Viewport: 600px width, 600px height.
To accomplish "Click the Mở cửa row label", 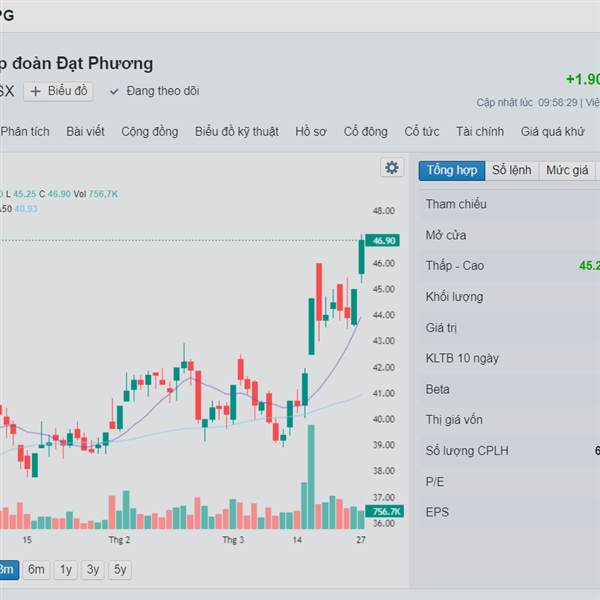I will click(x=446, y=235).
